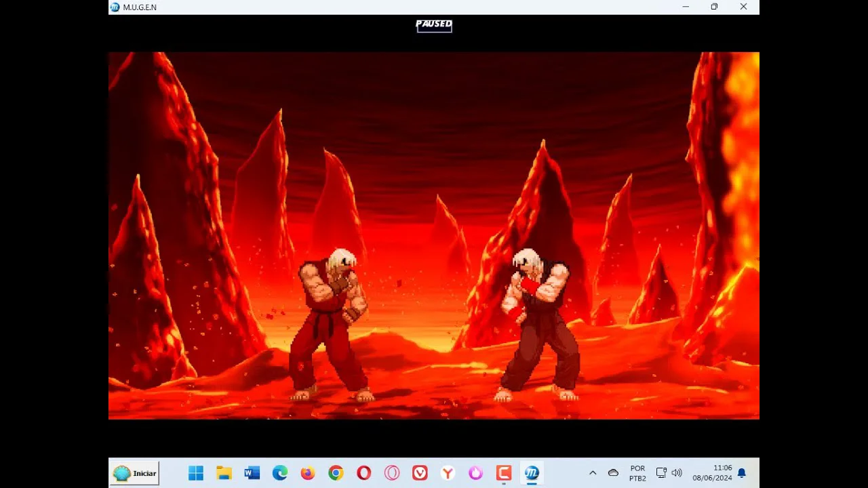Open the notification bell

[742, 473]
